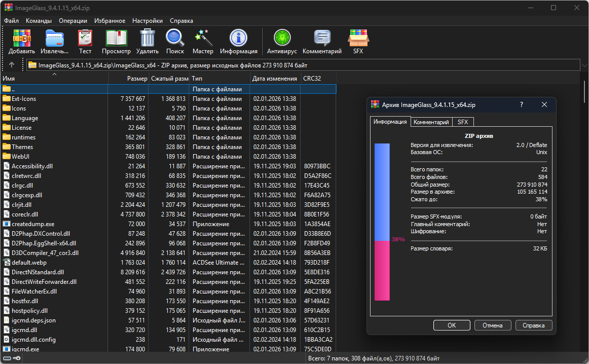
Task: Go up one folder level arrow
Action: pyautogui.click(x=12, y=65)
